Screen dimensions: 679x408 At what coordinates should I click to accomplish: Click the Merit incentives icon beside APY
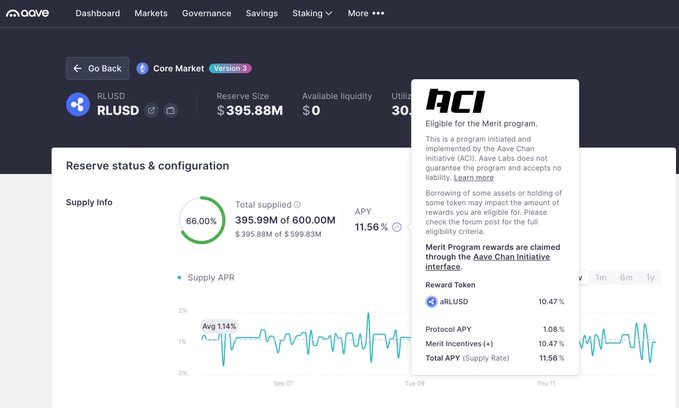[x=397, y=227]
